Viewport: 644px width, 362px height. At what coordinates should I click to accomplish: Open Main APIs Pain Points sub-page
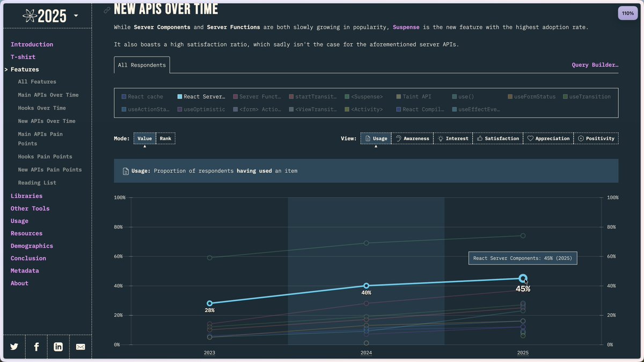pos(40,139)
